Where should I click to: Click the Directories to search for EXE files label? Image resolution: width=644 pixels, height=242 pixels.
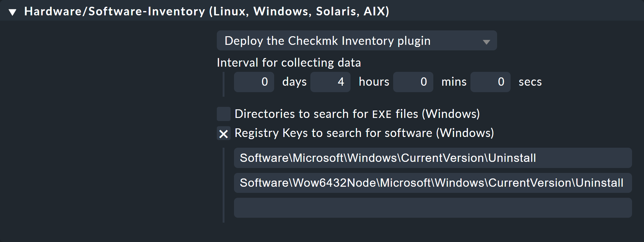[357, 114]
